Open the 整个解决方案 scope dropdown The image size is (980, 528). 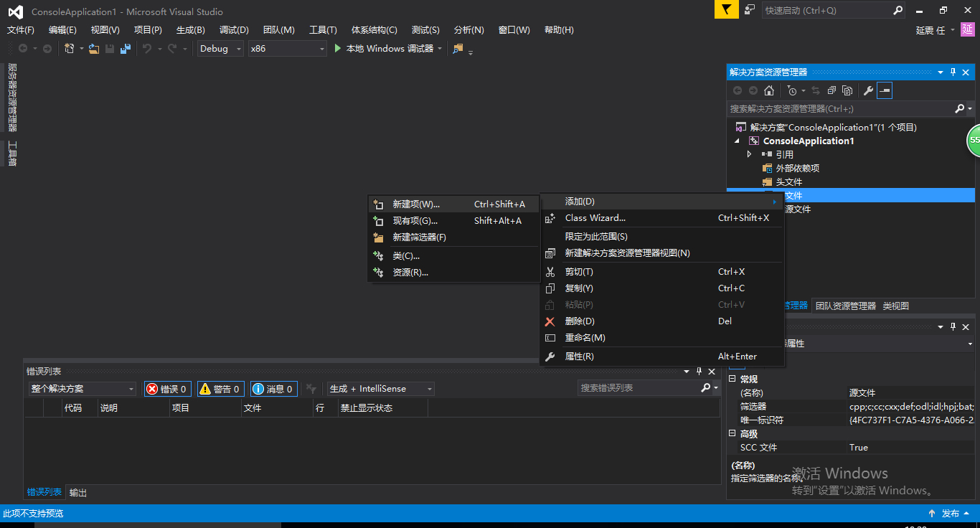pyautogui.click(x=83, y=389)
